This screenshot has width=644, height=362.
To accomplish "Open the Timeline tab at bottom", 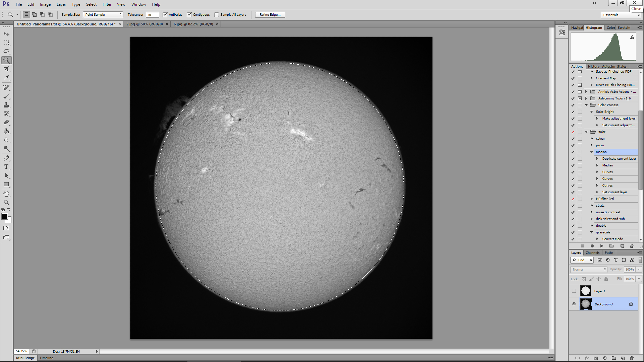I will (46, 358).
